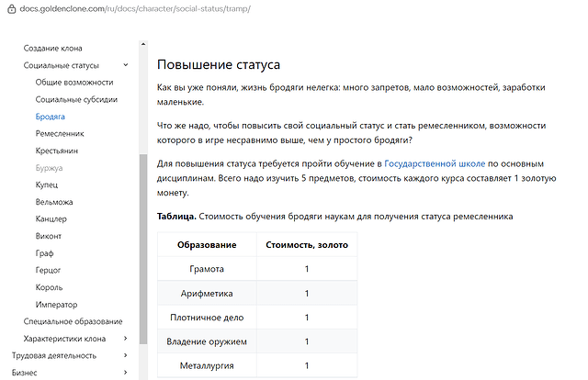588x380 pixels.
Task: Collapse the Социальные статусы chevron
Action: tap(125, 65)
